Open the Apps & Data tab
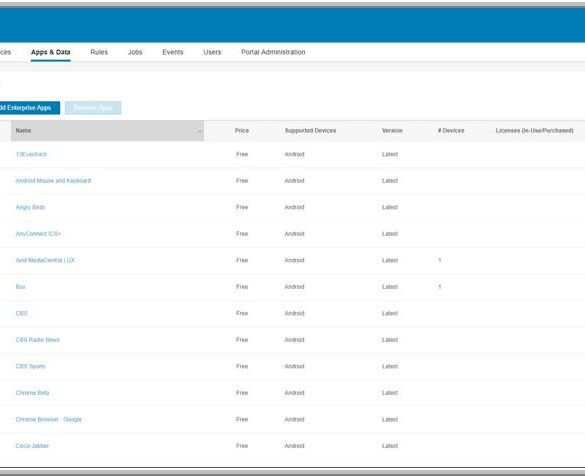The image size is (585, 476). pos(51,52)
